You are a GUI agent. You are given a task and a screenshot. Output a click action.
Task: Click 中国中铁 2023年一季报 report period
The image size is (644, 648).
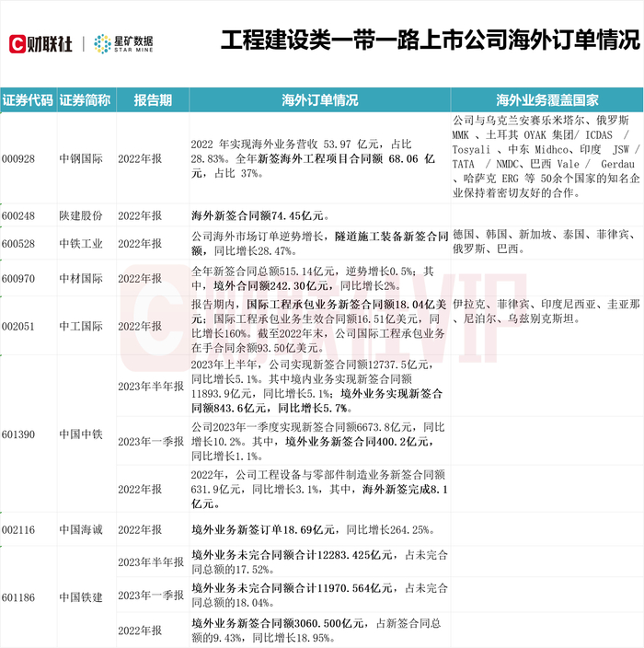point(151,442)
